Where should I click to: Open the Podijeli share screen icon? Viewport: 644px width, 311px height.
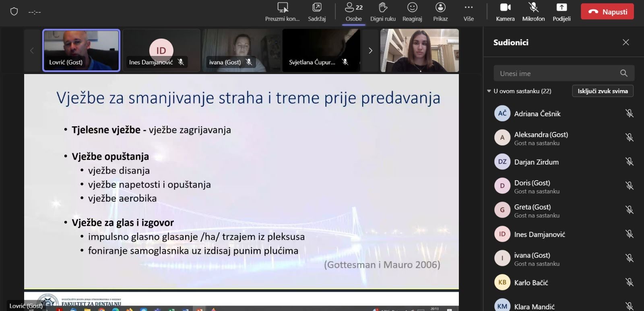pyautogui.click(x=561, y=8)
